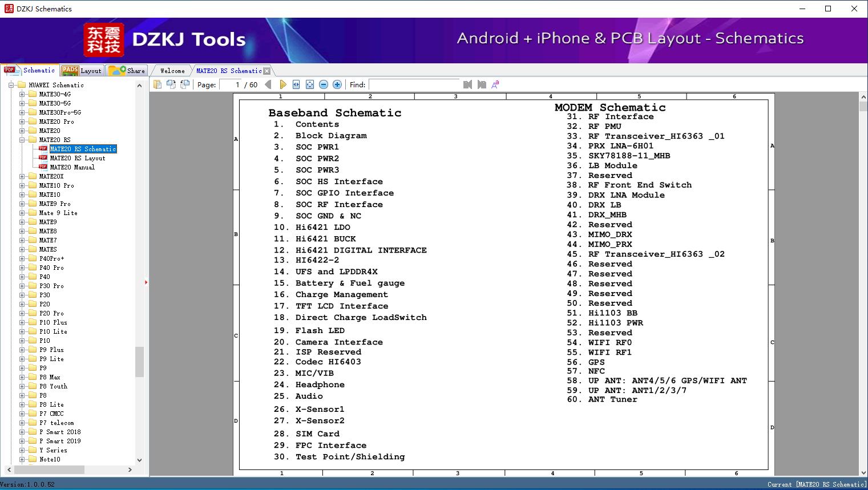The height and width of the screenshot is (490, 868).
Task: Expand the MATE30-5G folder
Action: pyautogui.click(x=22, y=103)
